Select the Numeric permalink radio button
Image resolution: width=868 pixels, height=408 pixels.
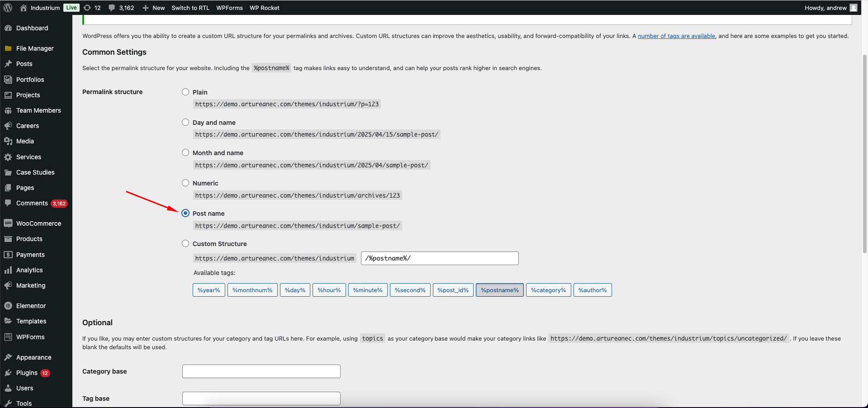coord(185,183)
